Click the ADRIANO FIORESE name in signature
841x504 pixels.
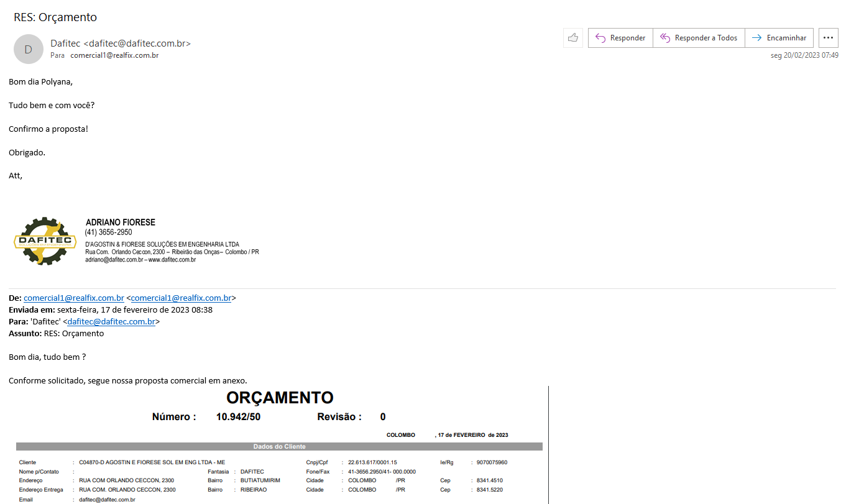pos(121,222)
